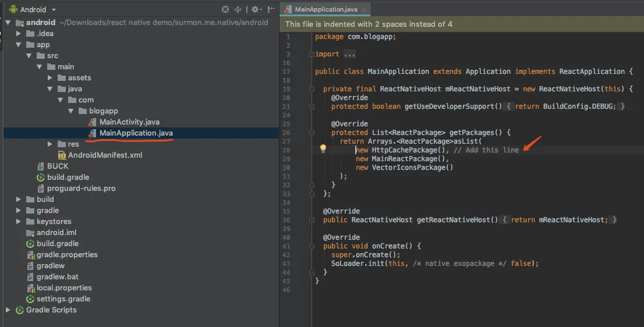Expand the keystores folder
Screen dimensions: 644x327
[19, 222]
